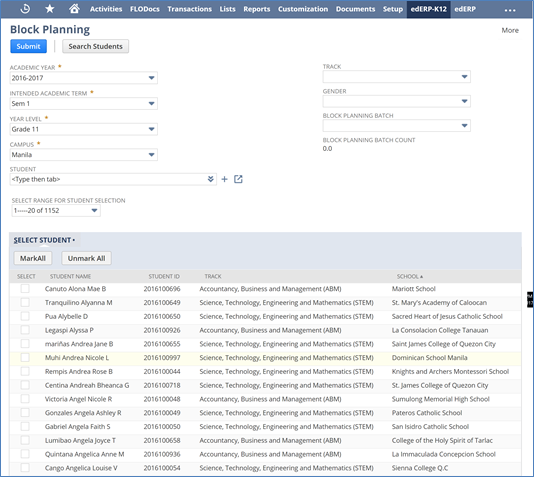Select checkbox for Muhi Andrea Nicole L
Image resolution: width=534 pixels, height=477 pixels.
25,357
